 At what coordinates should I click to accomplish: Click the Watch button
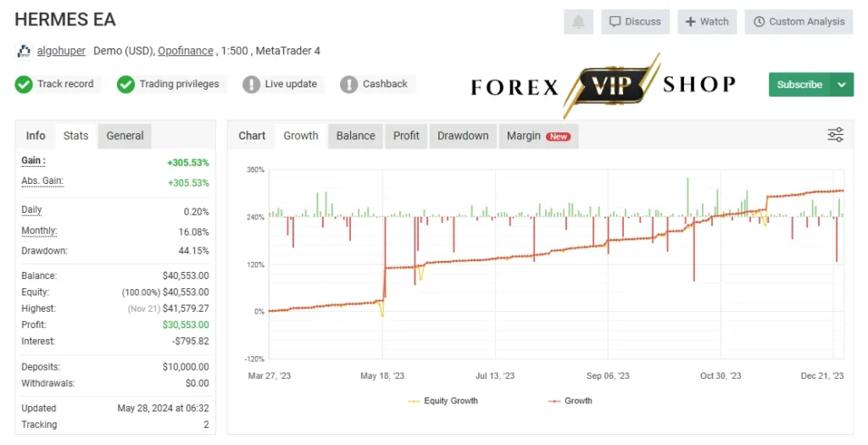tap(708, 21)
